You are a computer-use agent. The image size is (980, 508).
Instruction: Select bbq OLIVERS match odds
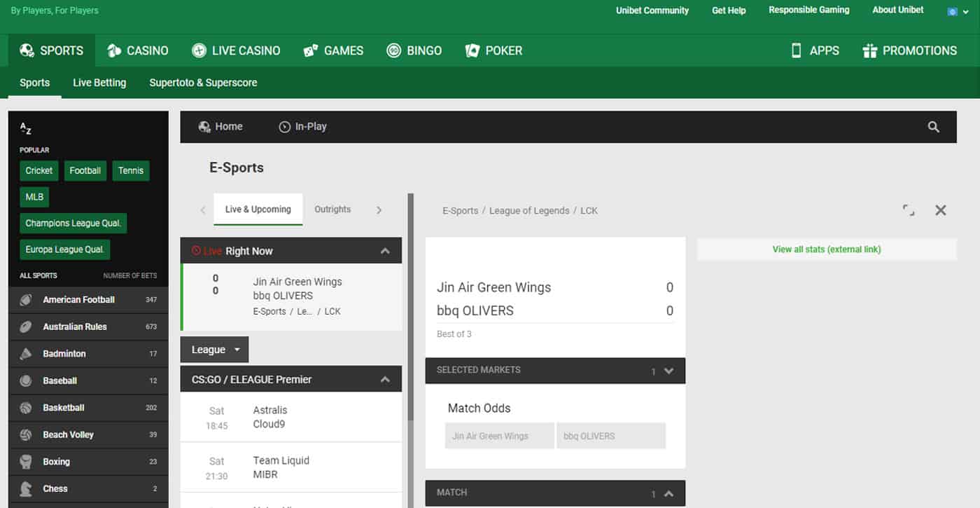pyautogui.click(x=611, y=436)
